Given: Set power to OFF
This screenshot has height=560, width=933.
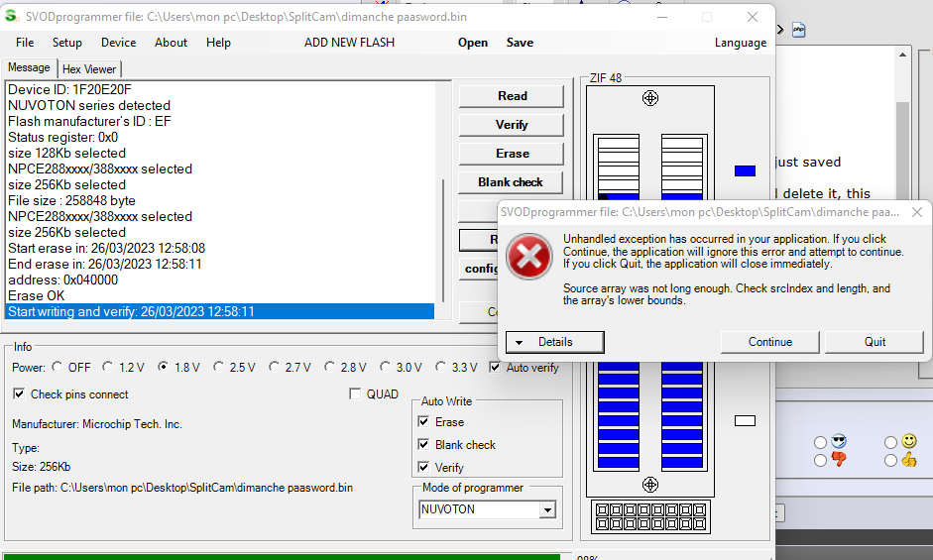Looking at the screenshot, I should 58,367.
